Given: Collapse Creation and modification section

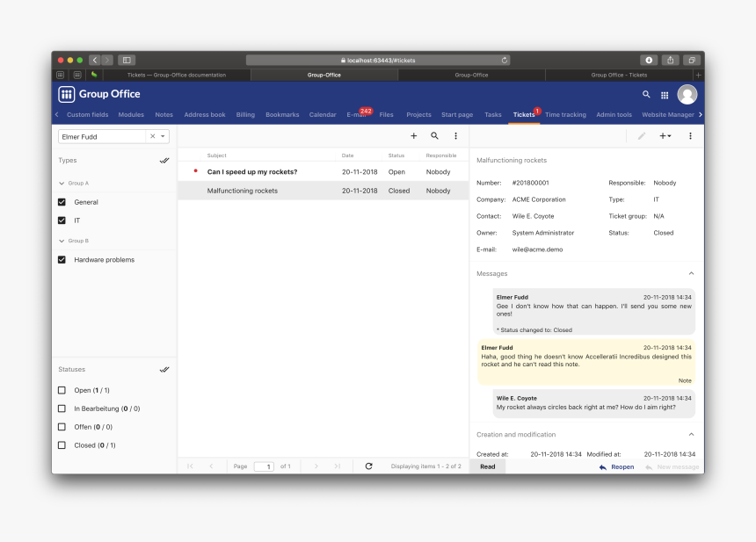Looking at the screenshot, I should pyautogui.click(x=692, y=434).
